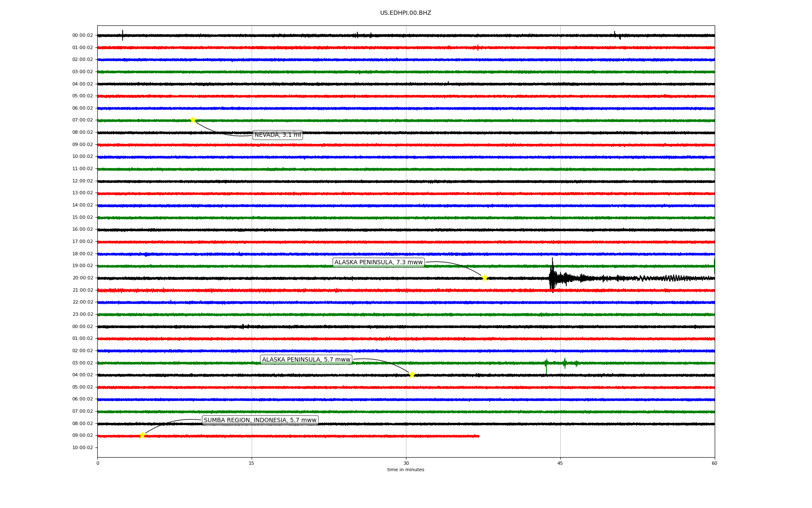The width and height of the screenshot is (812, 508).
Task: Click the 17:00:02 row label
Action: [82, 242]
